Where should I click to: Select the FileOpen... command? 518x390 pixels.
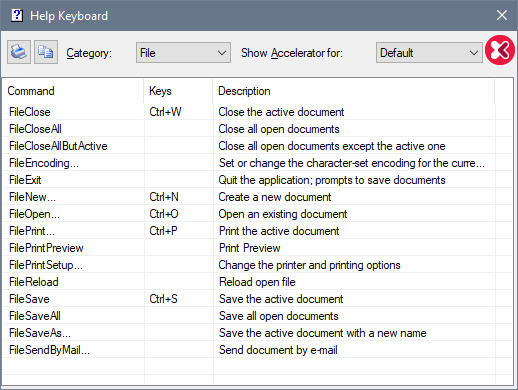(x=34, y=214)
